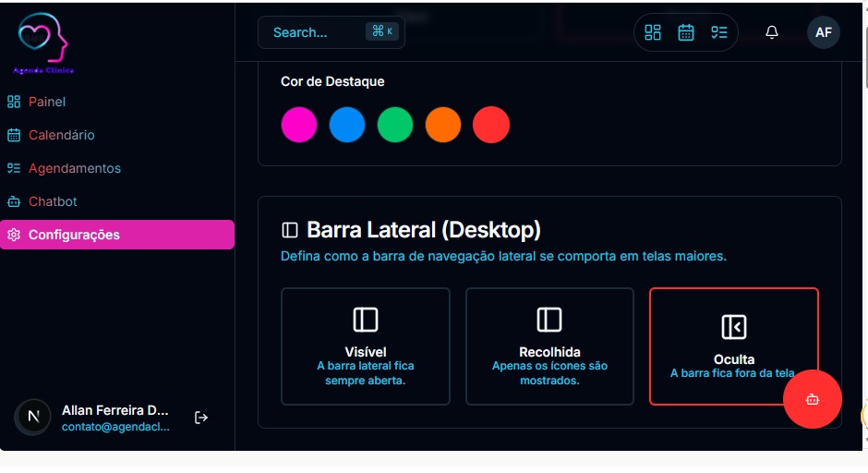Select the Visível sidebar option
Viewport: 868px width, 473px height.
click(365, 346)
